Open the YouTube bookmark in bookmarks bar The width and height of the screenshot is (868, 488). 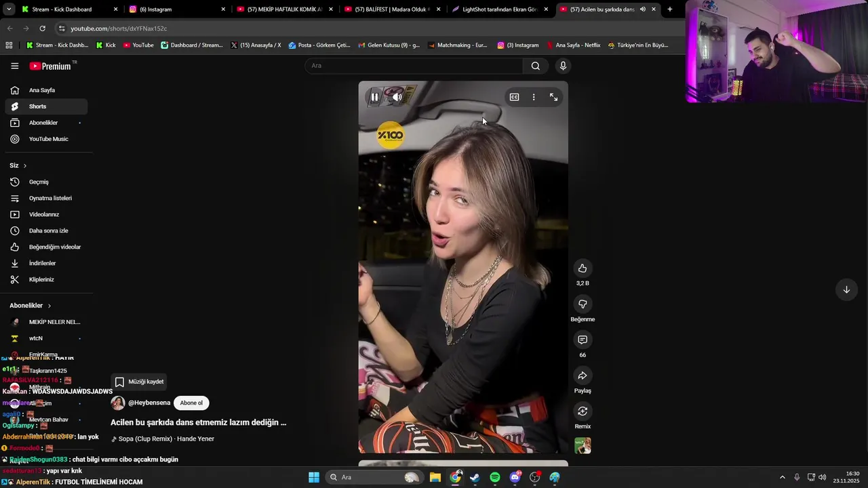point(138,45)
